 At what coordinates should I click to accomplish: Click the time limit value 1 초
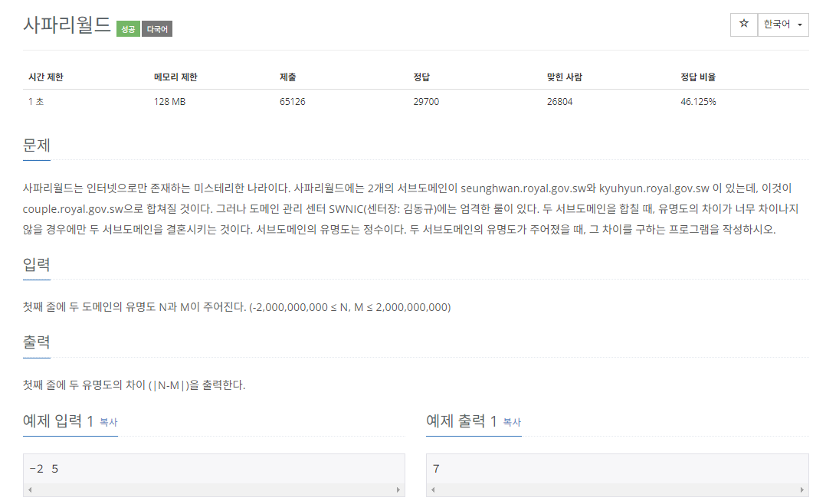click(36, 102)
